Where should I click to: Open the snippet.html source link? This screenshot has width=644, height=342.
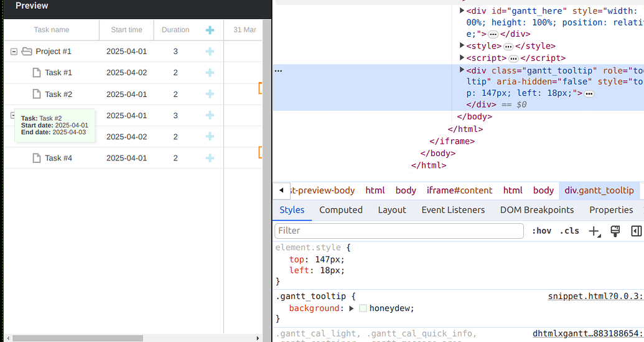[x=595, y=297]
